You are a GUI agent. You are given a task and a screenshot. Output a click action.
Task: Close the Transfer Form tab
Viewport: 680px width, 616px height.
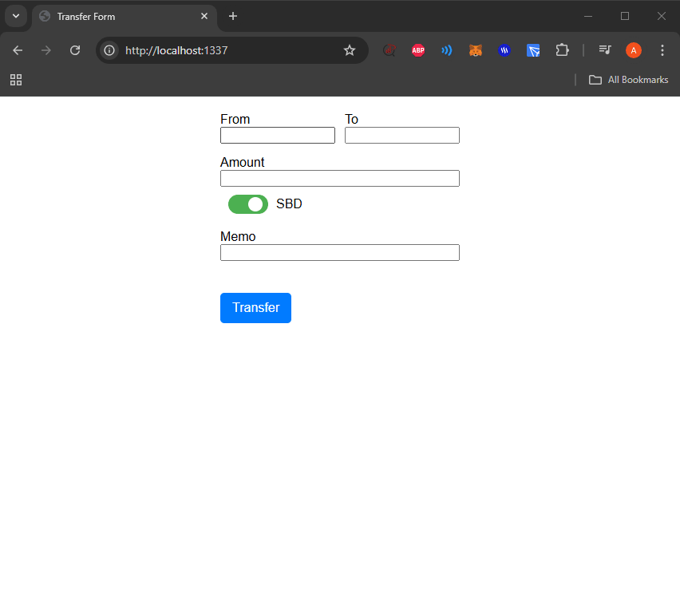point(204,16)
